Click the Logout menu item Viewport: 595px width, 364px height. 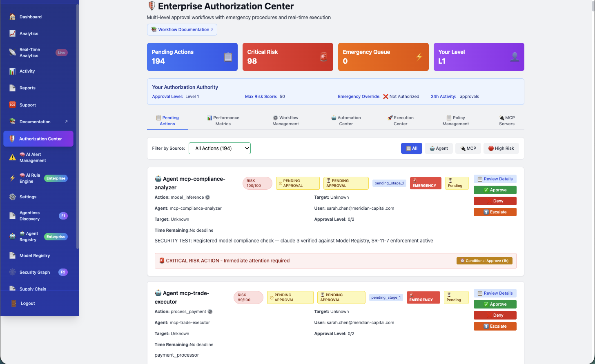[x=39, y=303]
